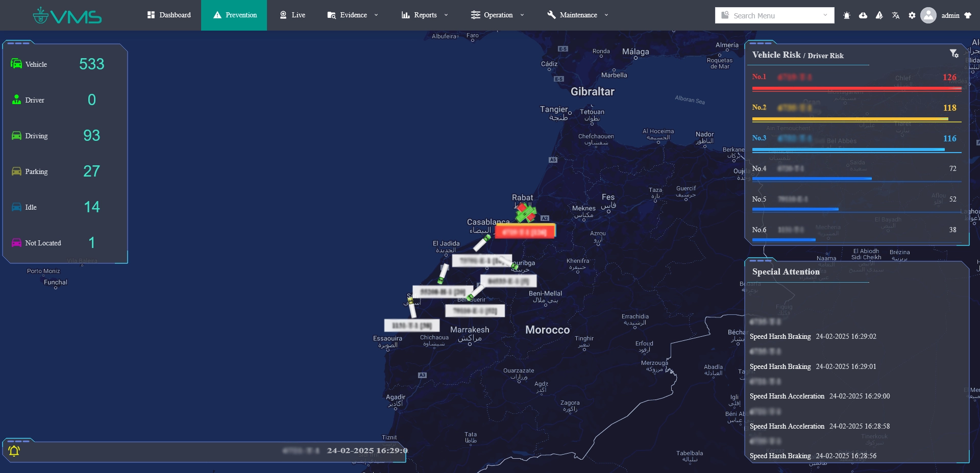
Task: Click the admin user avatar
Action: pos(928,15)
